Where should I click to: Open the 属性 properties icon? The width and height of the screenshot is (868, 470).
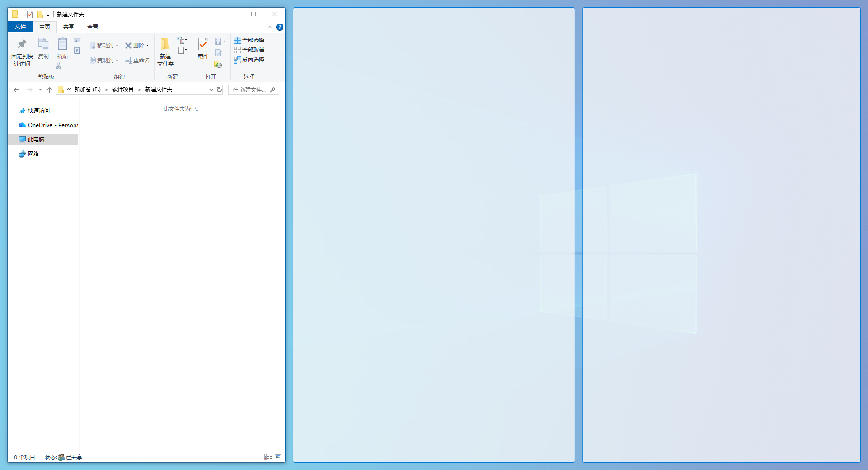(203, 44)
